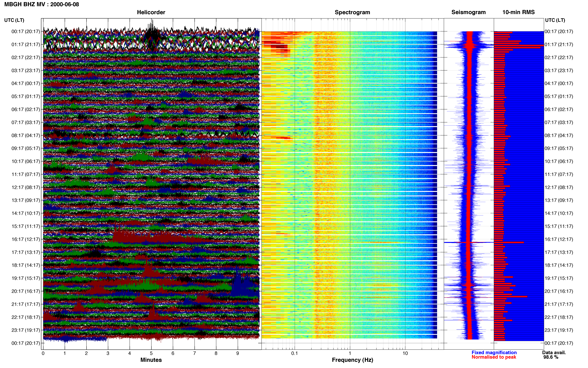Click right time label 01:17 (21:17)
588x368 pixels.
tap(559, 44)
